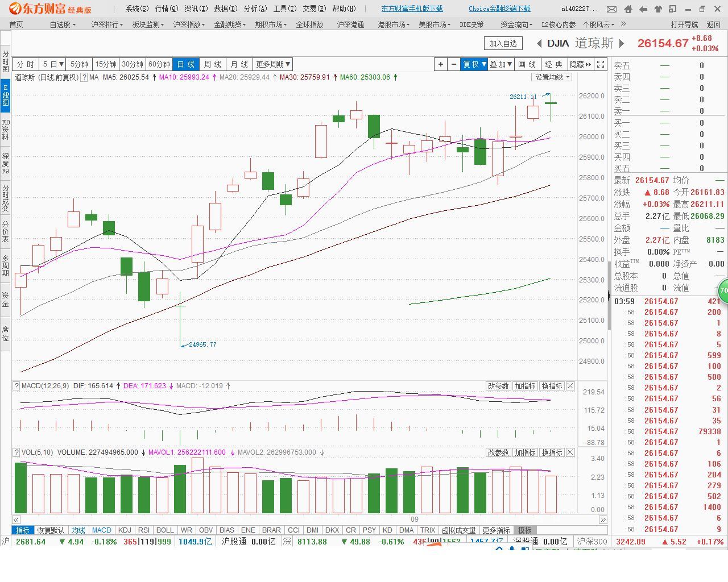Zoom out chart with minus button
The width and height of the screenshot is (728, 582).
[453, 64]
